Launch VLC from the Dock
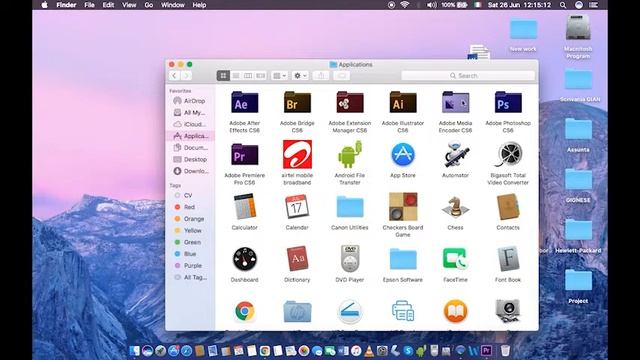Image resolution: width=640 pixels, height=360 pixels. (x=369, y=351)
